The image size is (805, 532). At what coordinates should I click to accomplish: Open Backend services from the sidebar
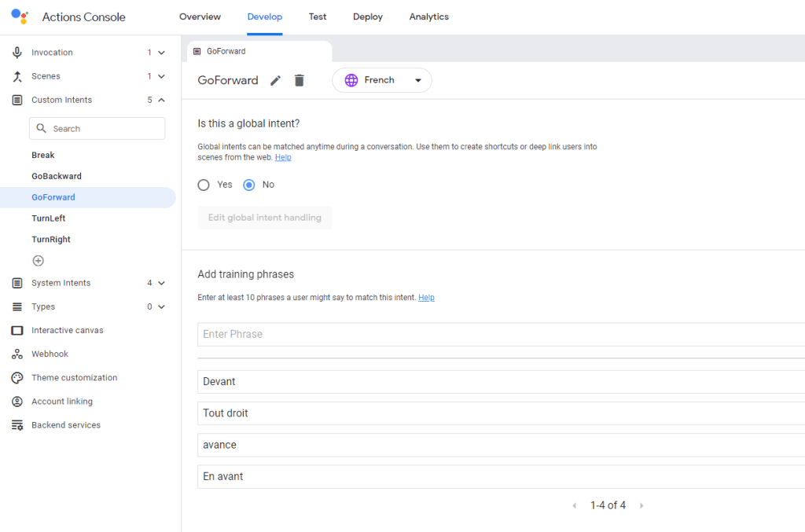tap(65, 425)
